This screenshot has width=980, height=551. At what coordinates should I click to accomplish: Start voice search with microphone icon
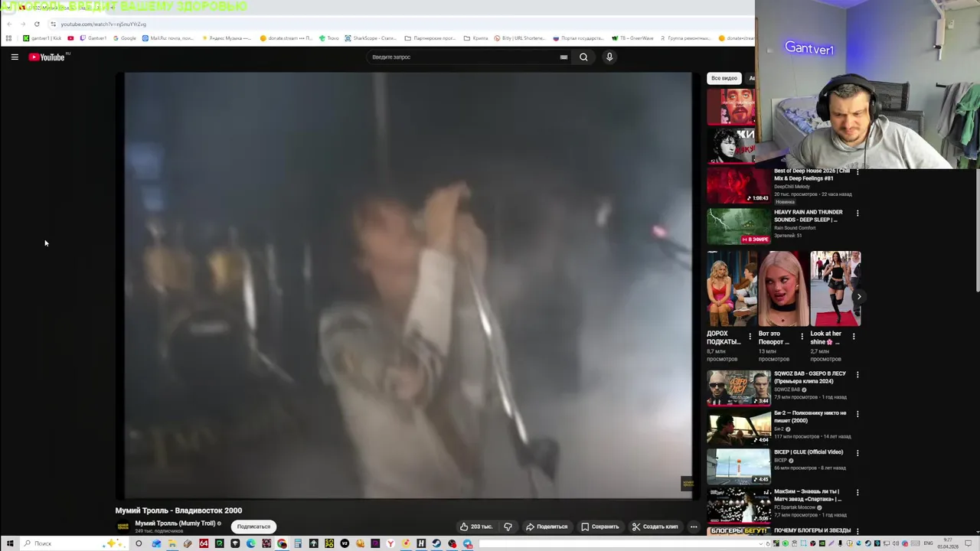pos(609,57)
